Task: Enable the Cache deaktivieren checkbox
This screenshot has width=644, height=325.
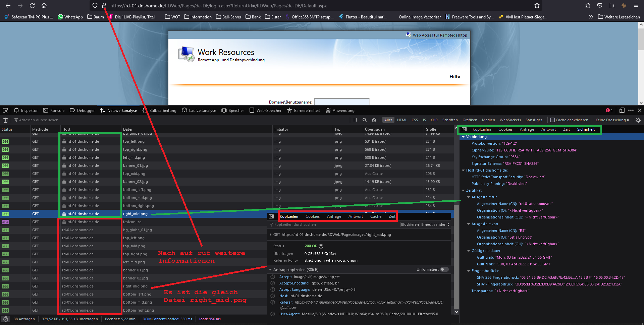Action: 552,120
